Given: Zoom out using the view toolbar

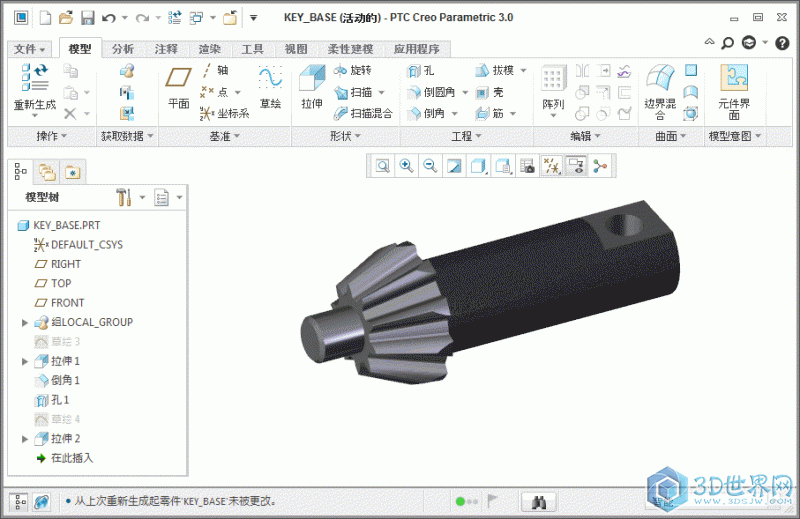Looking at the screenshot, I should (430, 166).
